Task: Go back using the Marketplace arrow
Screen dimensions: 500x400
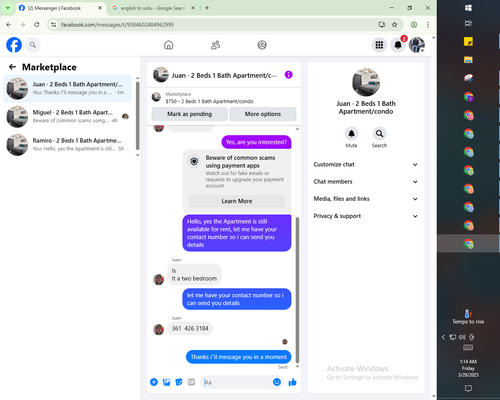Action: (x=13, y=67)
